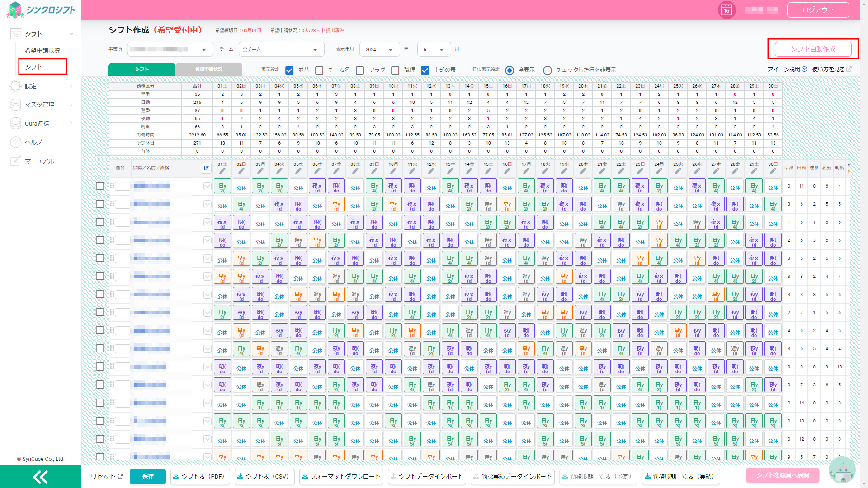Click the reset リセット refresh icon
The height and width of the screenshot is (488, 868).
[x=120, y=476]
